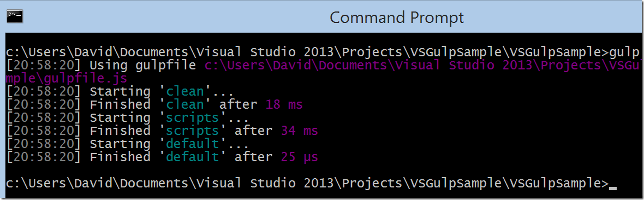
Task: Click 'scripts' in the Finished line
Action: point(193,131)
